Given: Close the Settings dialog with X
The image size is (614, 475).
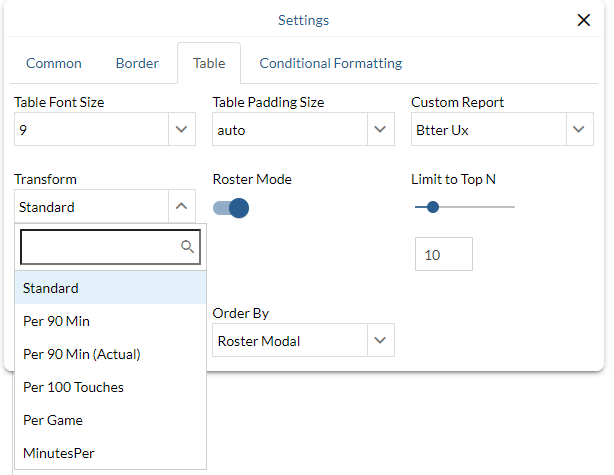Looking at the screenshot, I should [x=584, y=20].
